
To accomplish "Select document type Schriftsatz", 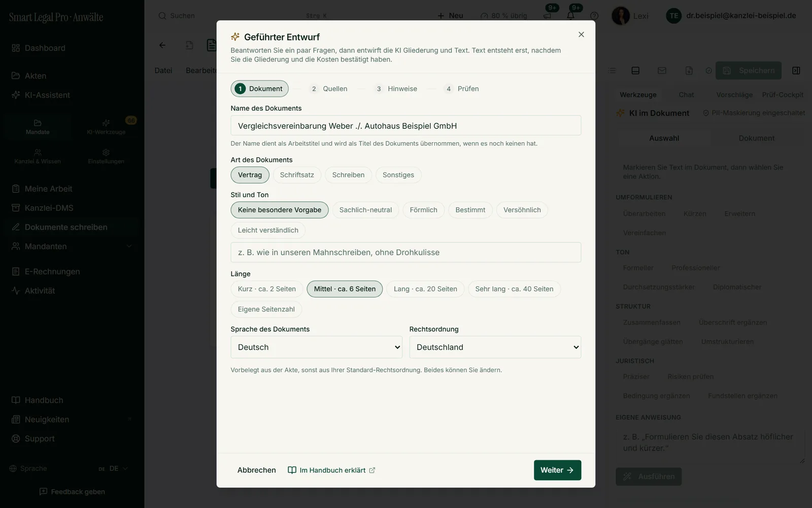I will coord(297,175).
